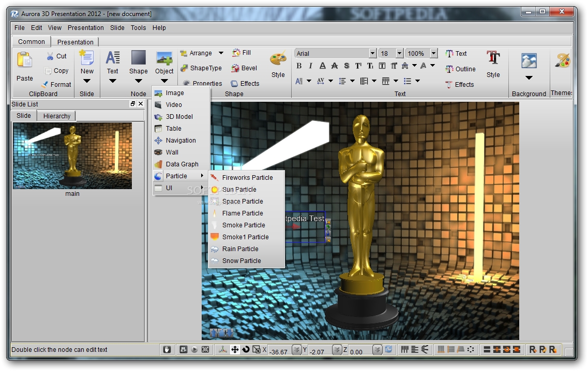Click the X coordinate input field
588x371 pixels.
pos(280,350)
